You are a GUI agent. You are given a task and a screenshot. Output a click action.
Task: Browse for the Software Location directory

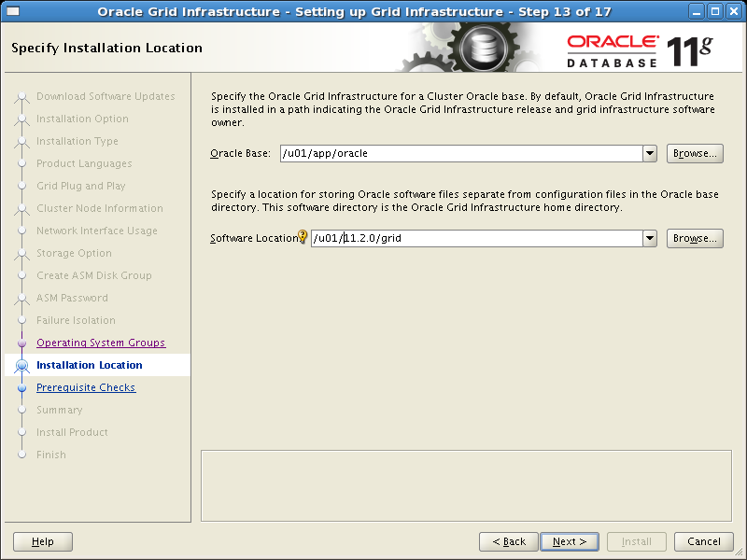click(x=695, y=238)
